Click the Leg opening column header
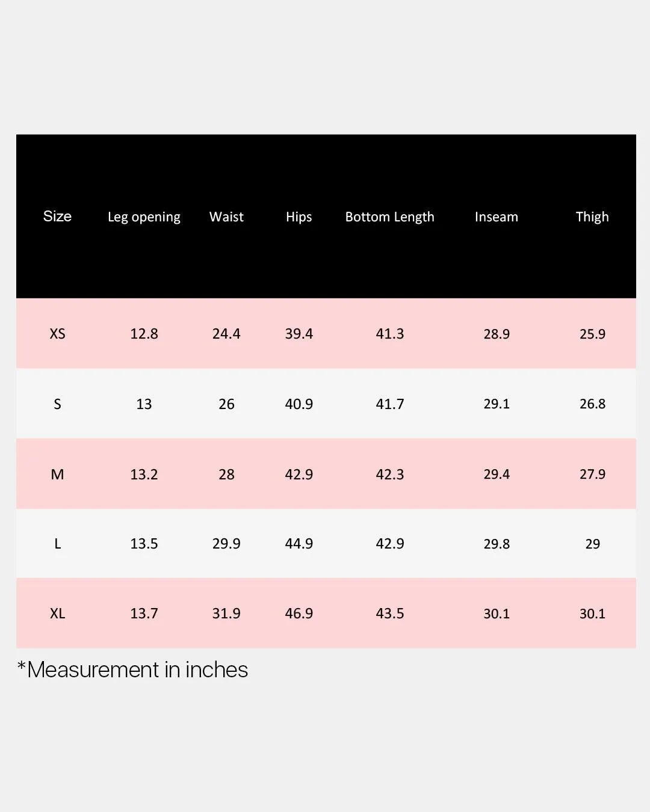The height and width of the screenshot is (812, 650). tap(144, 217)
